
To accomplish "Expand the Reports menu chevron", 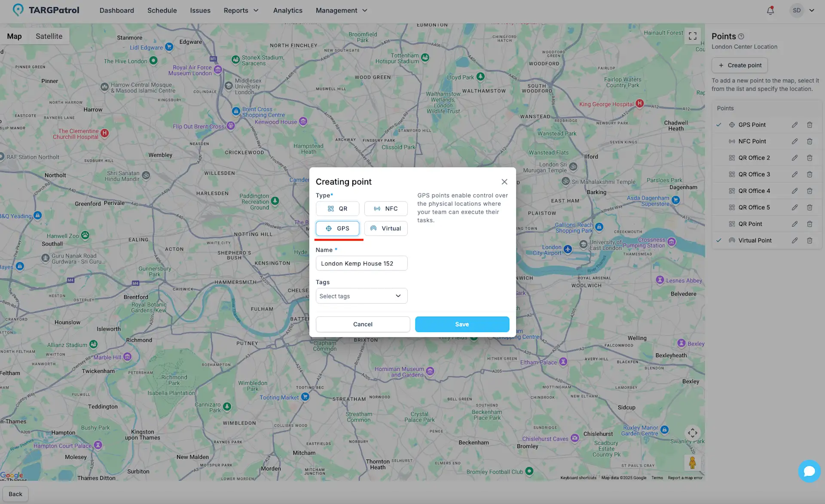I will pos(256,10).
